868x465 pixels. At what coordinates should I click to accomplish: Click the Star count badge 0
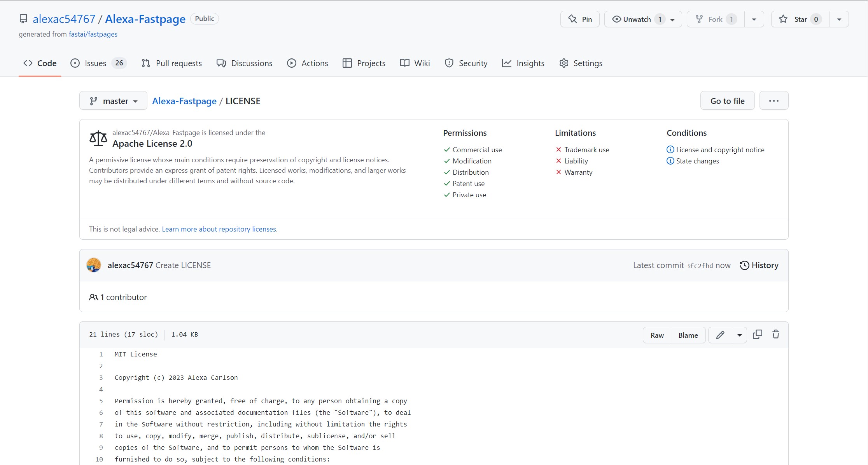click(x=816, y=19)
